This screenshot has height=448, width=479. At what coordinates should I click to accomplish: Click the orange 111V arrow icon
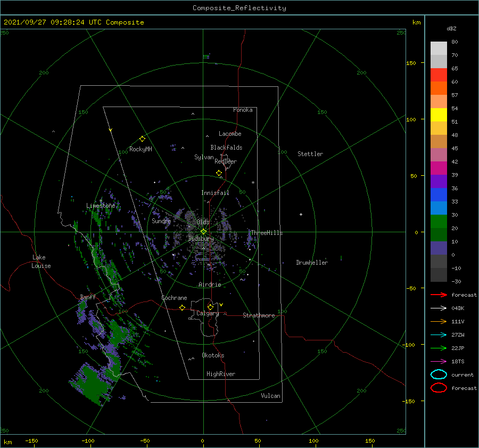pyautogui.click(x=439, y=321)
